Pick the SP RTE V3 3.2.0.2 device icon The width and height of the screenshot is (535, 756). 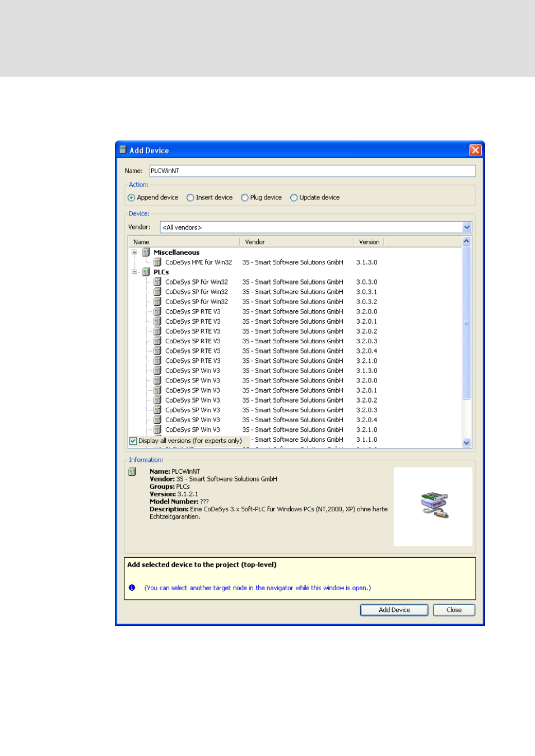tap(157, 332)
